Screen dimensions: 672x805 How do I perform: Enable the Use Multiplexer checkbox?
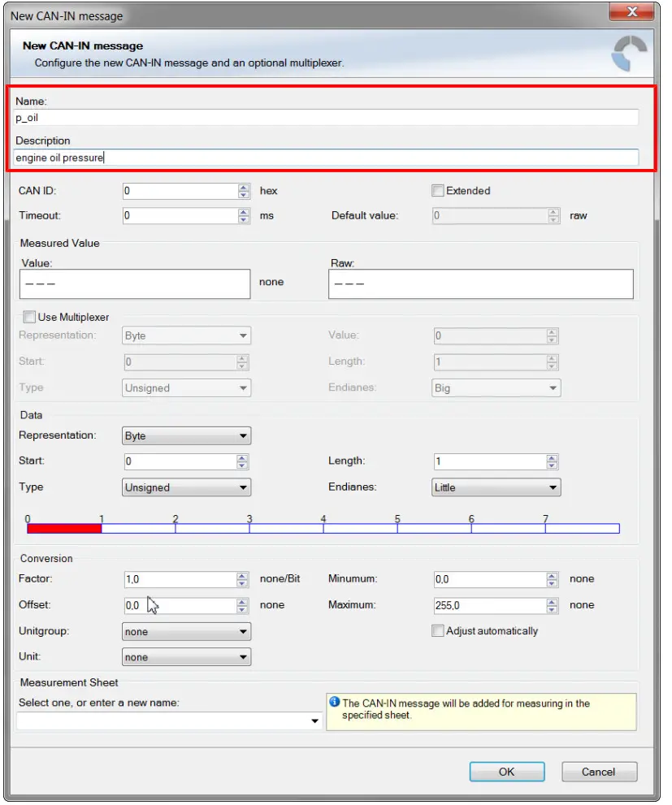click(29, 317)
